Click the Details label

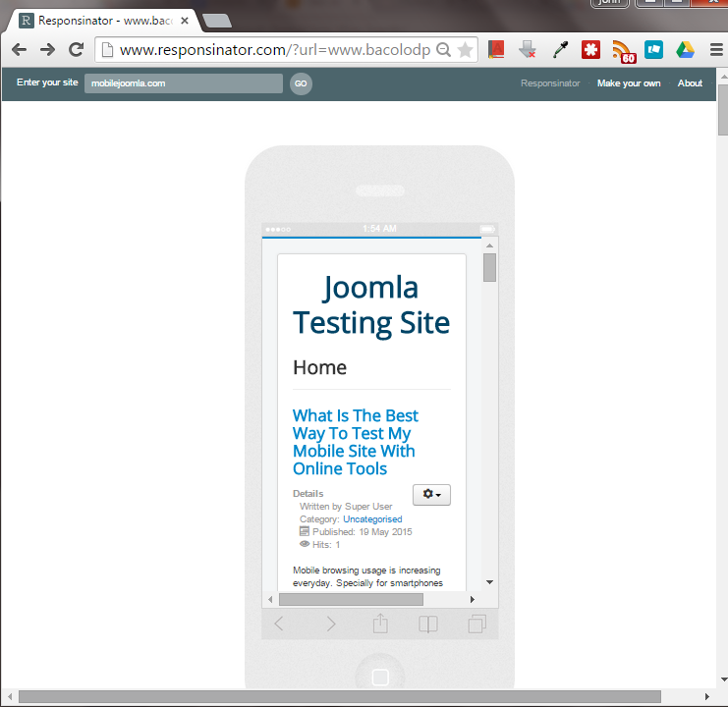308,494
